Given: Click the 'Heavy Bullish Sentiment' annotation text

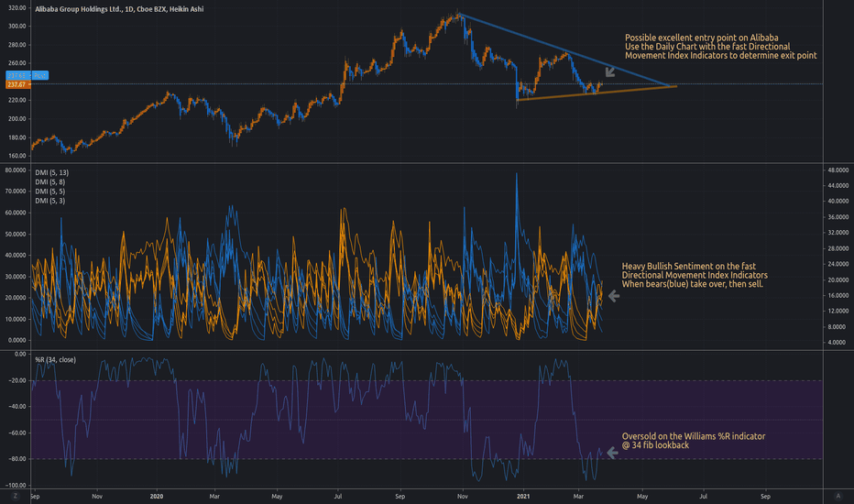Looking at the screenshot, I should tap(695, 275).
